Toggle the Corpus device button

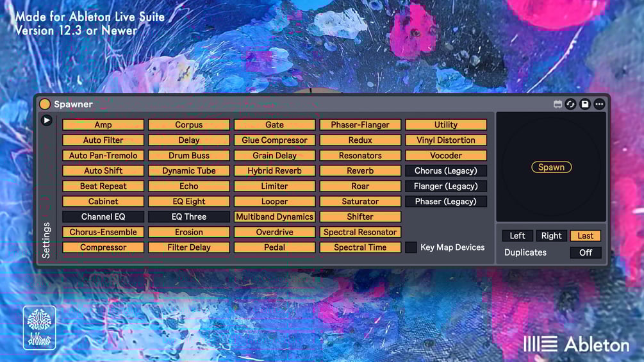pos(189,125)
